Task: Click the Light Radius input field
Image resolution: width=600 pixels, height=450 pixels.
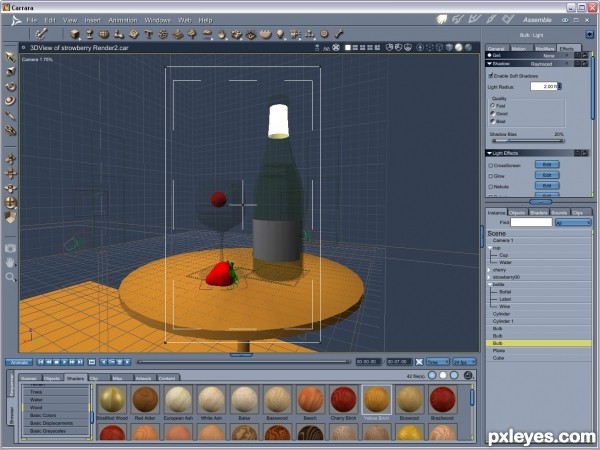Action: click(x=543, y=86)
